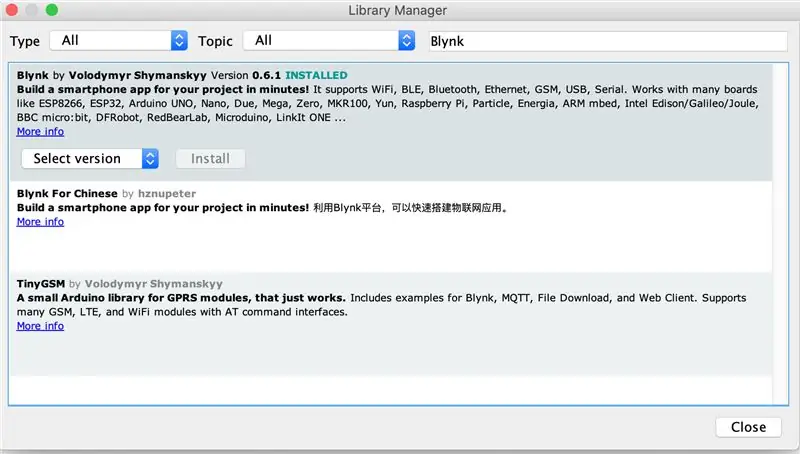This screenshot has width=800, height=454.
Task: Click the Close button
Action: pos(748,427)
